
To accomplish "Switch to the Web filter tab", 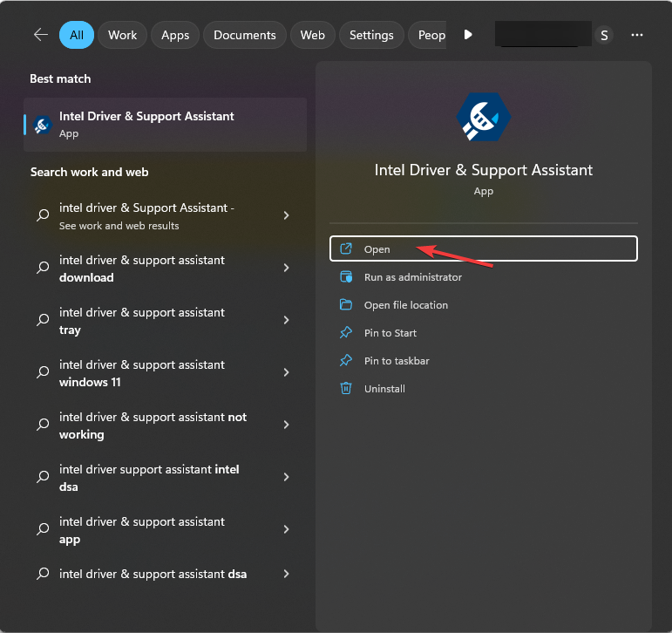I will pyautogui.click(x=312, y=35).
